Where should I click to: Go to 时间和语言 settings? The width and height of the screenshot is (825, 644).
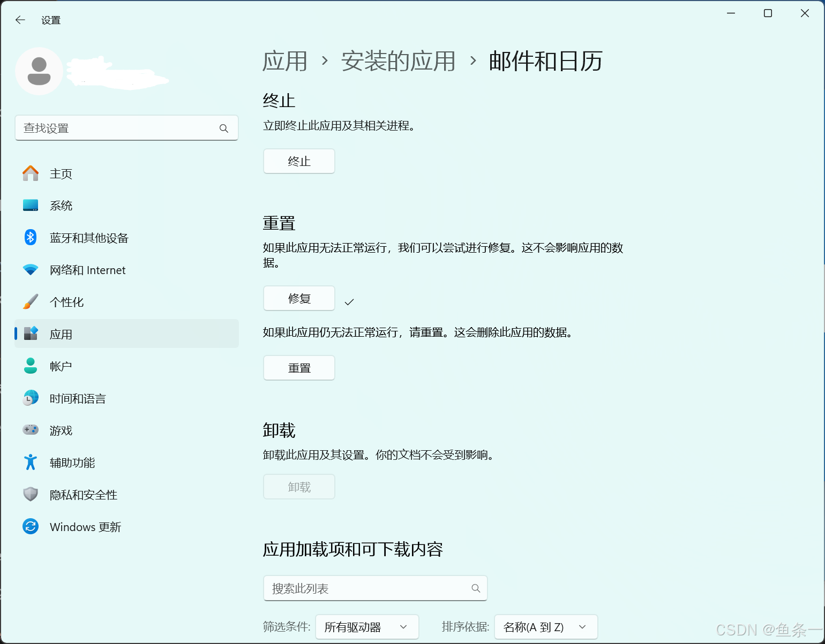(126, 398)
